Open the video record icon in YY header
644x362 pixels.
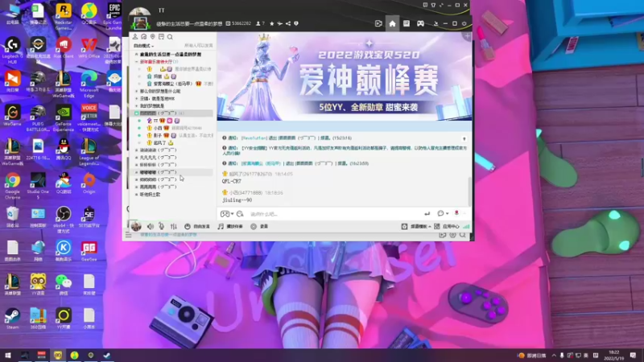378,24
